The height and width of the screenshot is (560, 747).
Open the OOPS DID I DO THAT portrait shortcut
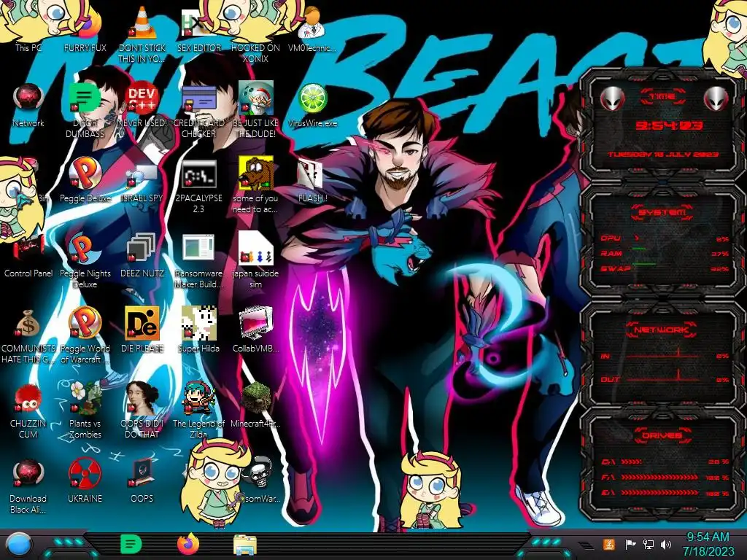[142, 411]
